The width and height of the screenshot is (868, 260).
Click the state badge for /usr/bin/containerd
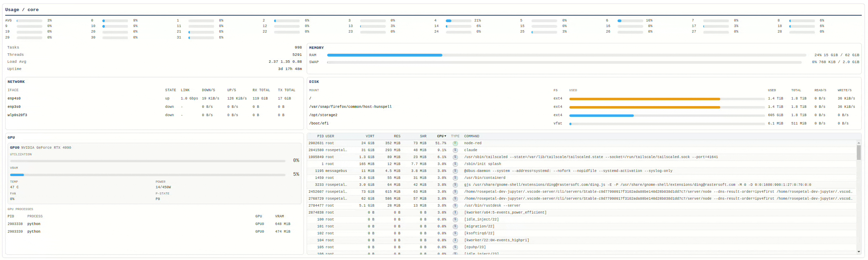point(455,178)
